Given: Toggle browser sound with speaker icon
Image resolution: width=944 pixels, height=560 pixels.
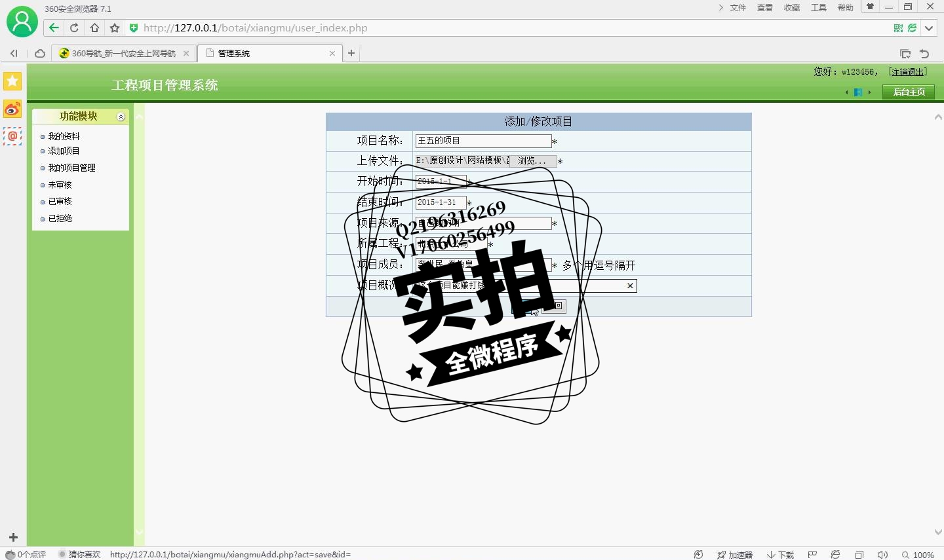Looking at the screenshot, I should (x=882, y=555).
